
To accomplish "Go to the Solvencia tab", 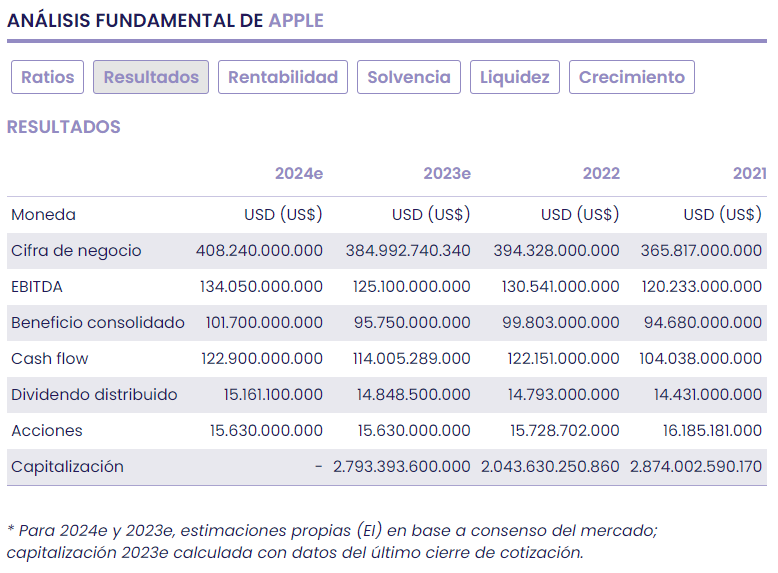I will [409, 77].
